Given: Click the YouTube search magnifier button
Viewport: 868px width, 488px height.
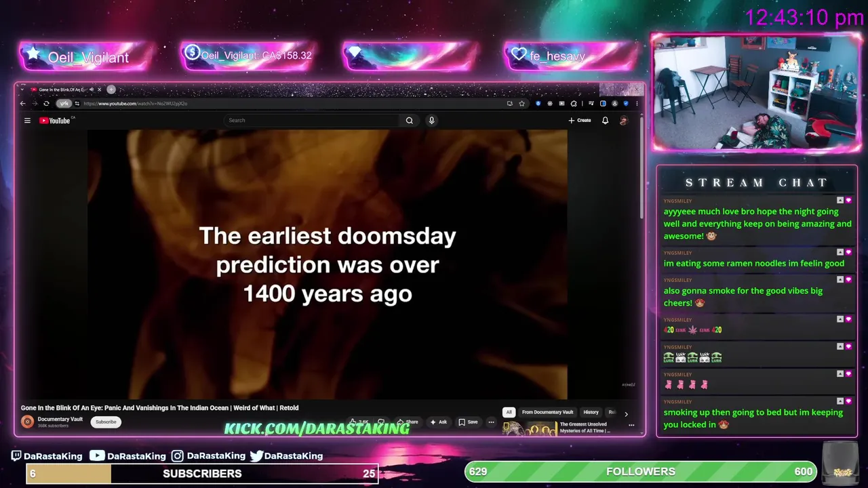Looking at the screenshot, I should point(410,120).
